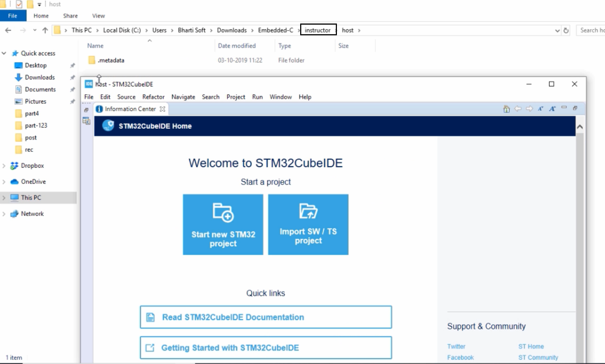Open the Facebook community link
Viewport: 605px width, 364px height.
point(461,358)
